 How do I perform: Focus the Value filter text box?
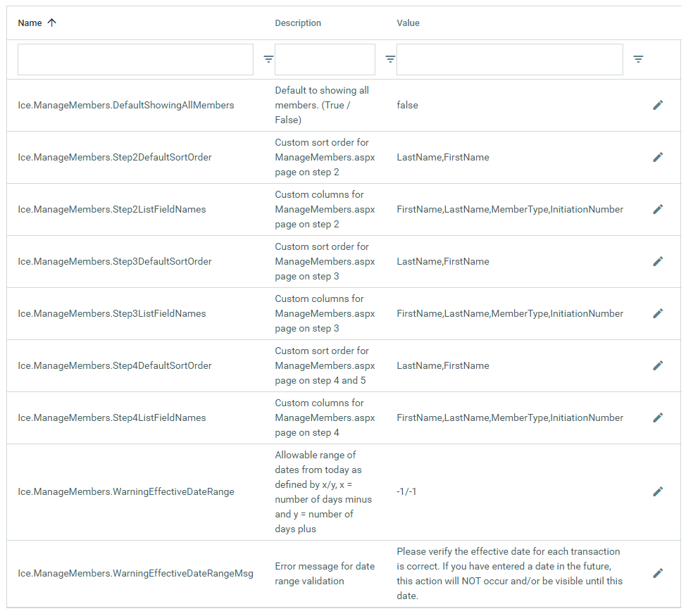click(x=509, y=60)
